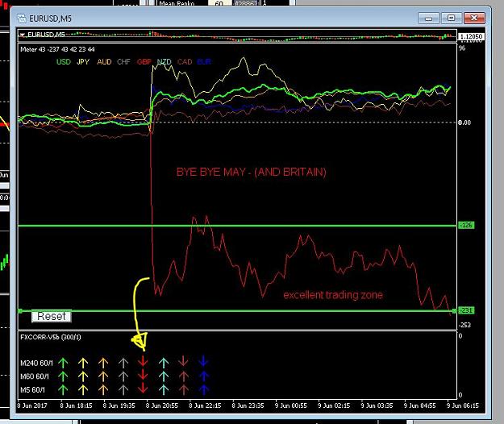Click the 1.12050 price label
The image size is (504, 424).
pos(471,36)
